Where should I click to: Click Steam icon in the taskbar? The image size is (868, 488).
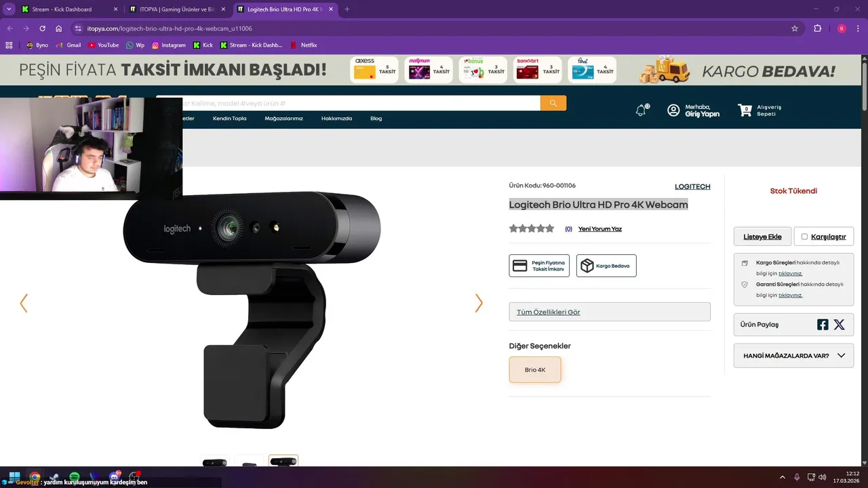pos(54,477)
